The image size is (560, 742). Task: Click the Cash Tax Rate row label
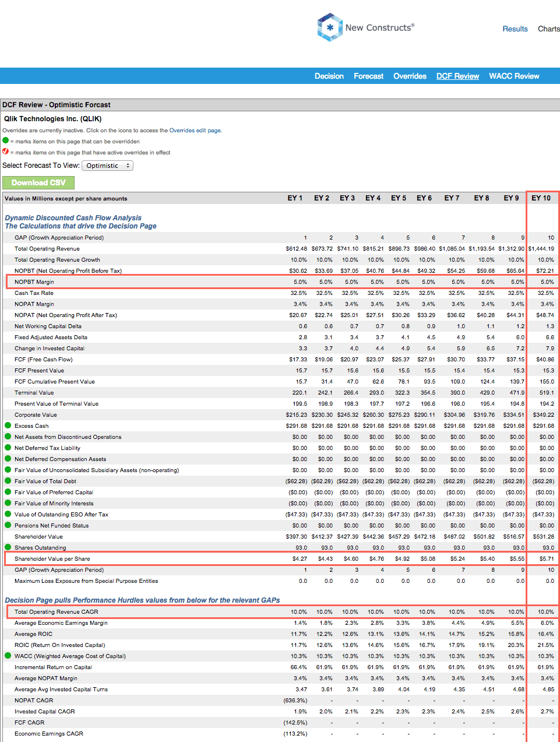(x=34, y=293)
